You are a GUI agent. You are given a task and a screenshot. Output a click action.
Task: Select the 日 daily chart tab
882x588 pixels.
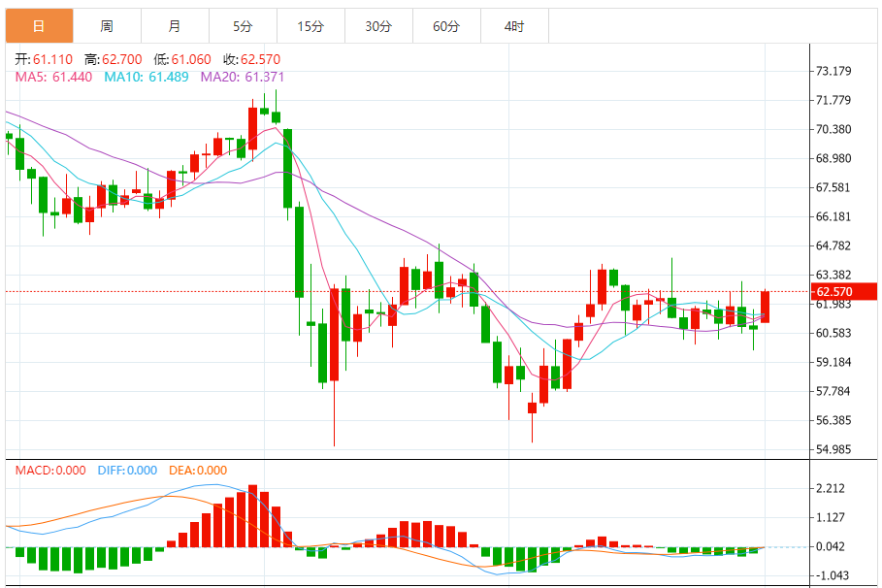[x=40, y=26]
